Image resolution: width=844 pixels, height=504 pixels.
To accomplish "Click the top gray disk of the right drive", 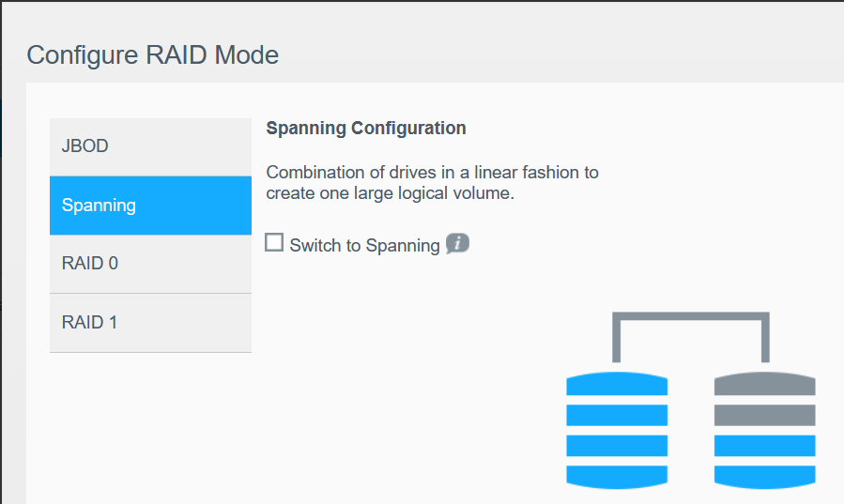I will (x=764, y=384).
